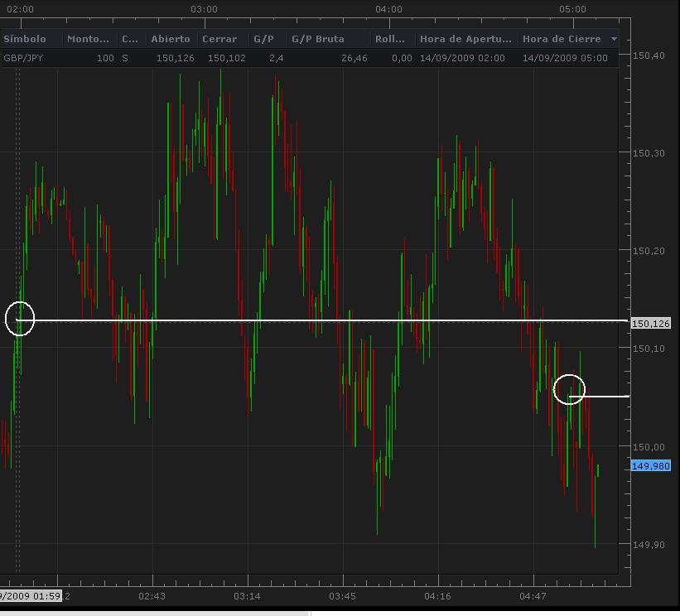
Task: Click the white horizontal entry price line
Action: [x=331, y=320]
